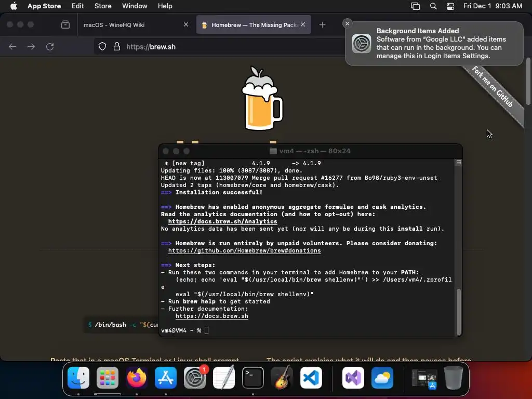The width and height of the screenshot is (532, 399).
Task: Open App Store from the Dock
Action: click(x=166, y=378)
